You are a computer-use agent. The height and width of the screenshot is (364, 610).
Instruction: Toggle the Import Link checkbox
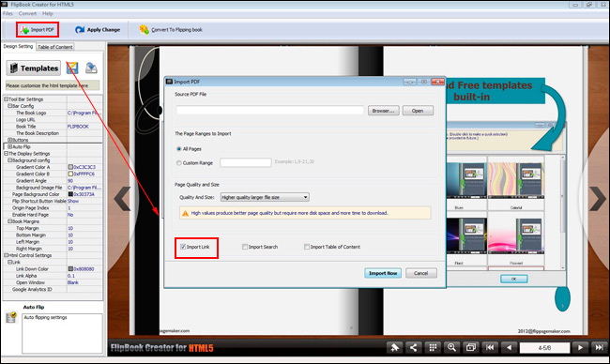[183, 247]
